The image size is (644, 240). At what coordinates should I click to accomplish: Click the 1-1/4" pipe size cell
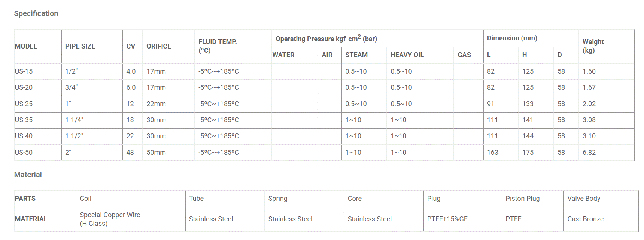74,120
